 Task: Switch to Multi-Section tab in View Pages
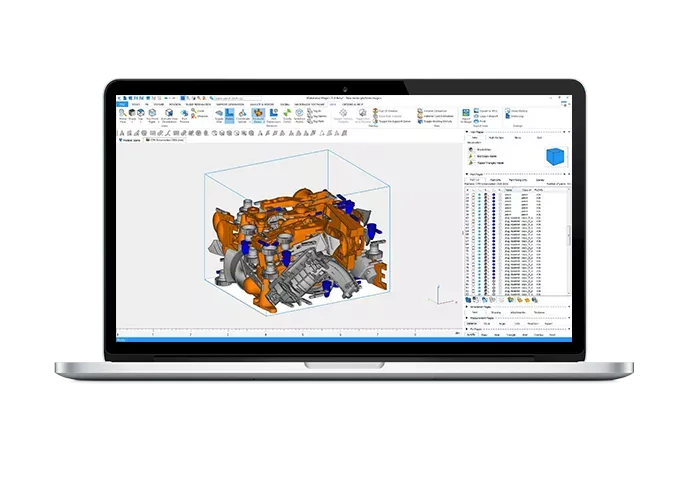496,138
